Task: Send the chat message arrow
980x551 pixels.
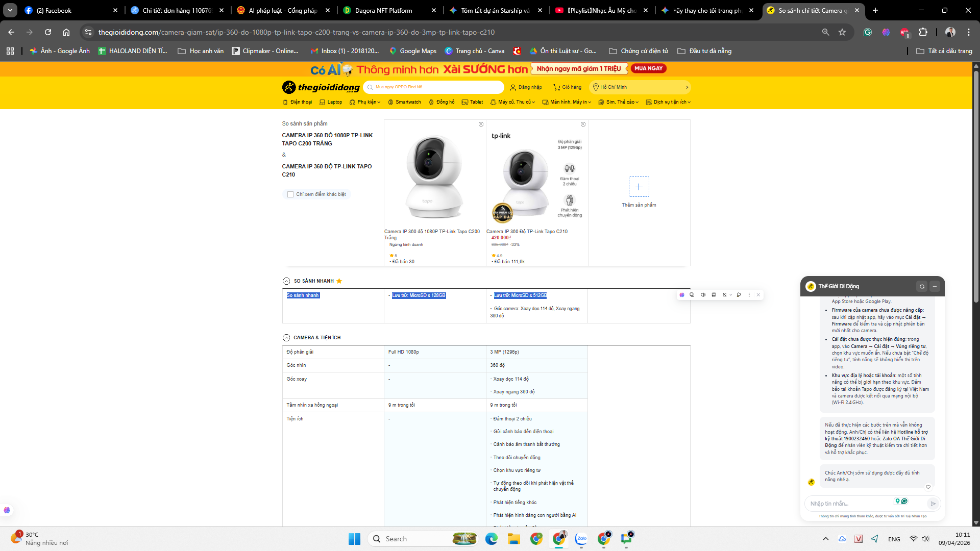Action: click(933, 504)
